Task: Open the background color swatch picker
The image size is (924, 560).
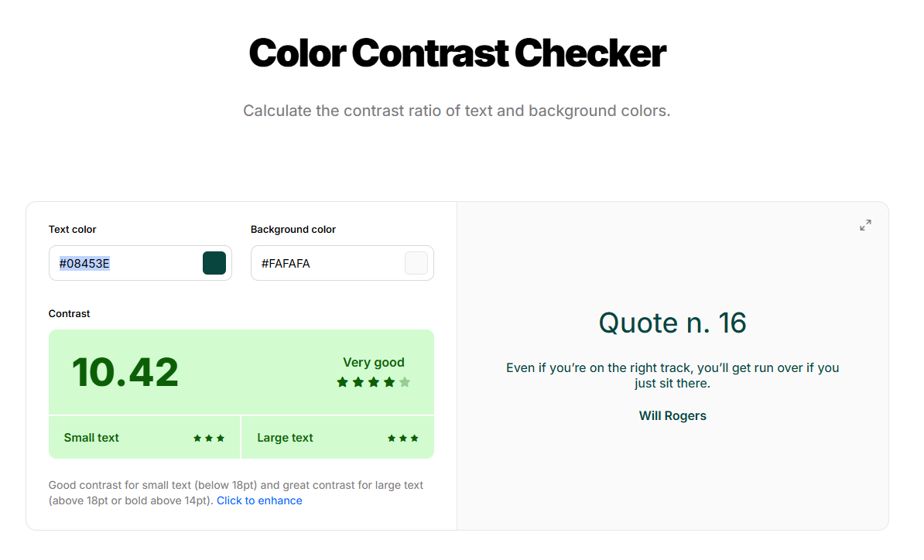Action: [416, 263]
